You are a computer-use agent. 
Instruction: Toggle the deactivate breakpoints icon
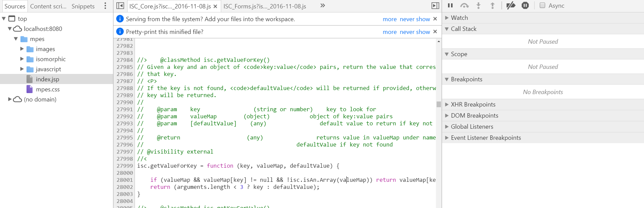coord(511,6)
